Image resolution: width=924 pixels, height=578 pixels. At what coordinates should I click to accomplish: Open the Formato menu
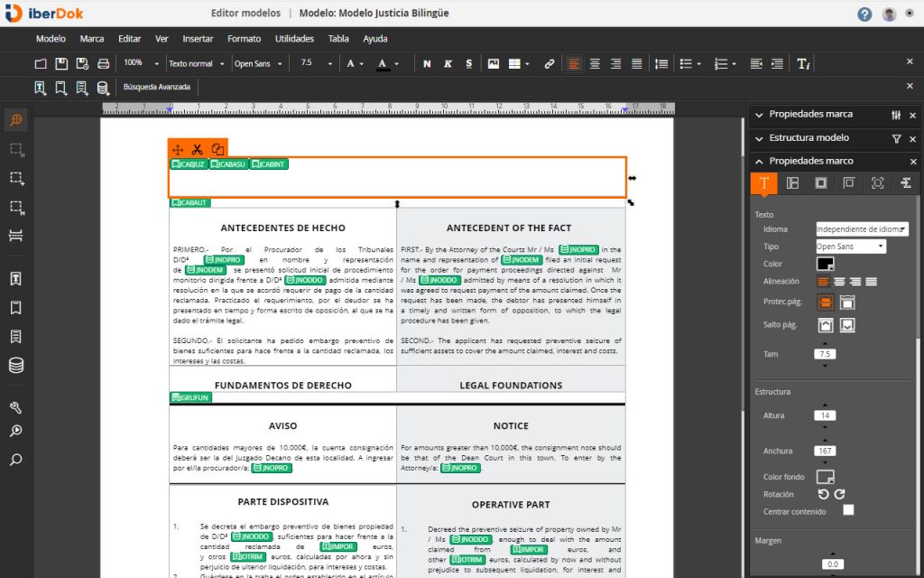(x=244, y=39)
